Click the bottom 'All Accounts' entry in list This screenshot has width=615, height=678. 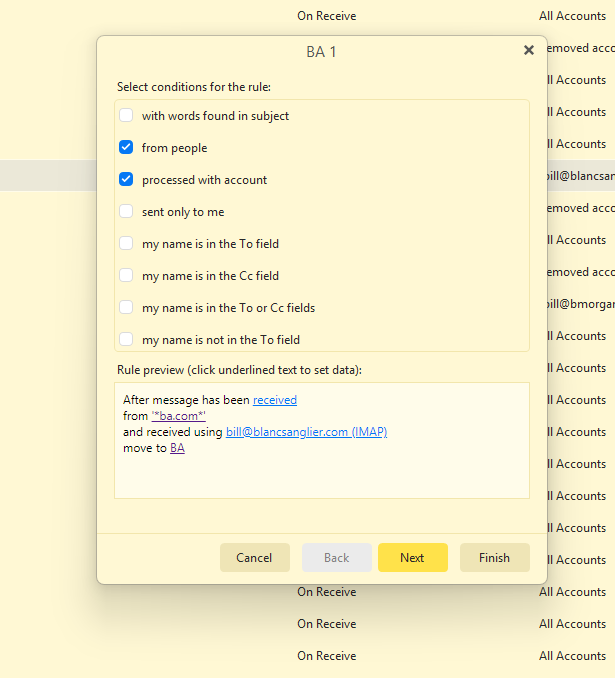[x=572, y=656]
